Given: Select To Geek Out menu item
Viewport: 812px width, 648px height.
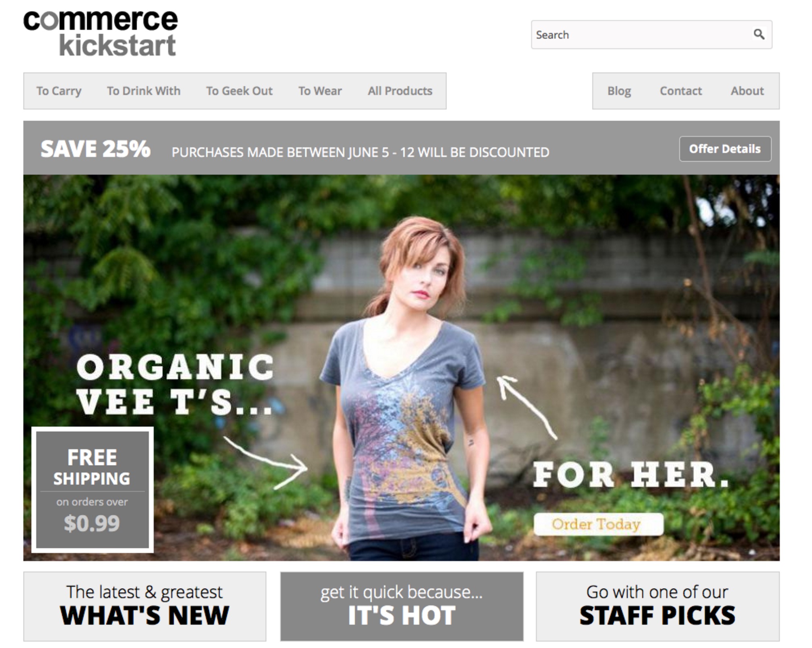Looking at the screenshot, I should pos(239,91).
